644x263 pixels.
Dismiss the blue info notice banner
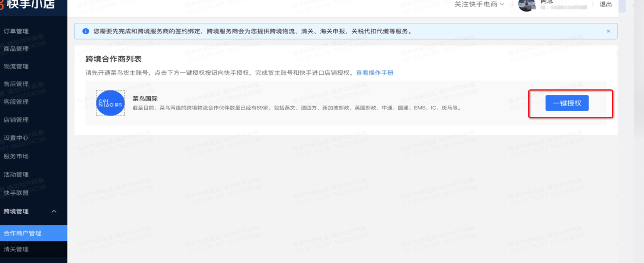[608, 31]
